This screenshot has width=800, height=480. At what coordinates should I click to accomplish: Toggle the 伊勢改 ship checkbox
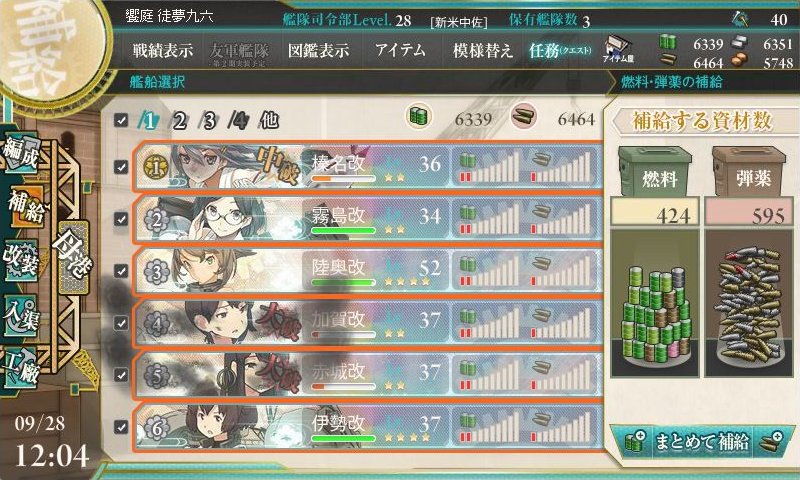[121, 426]
